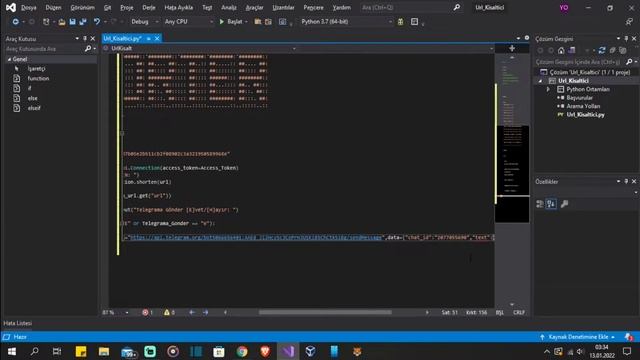640x360 pixels.
Task: Click the CRLF line ending indicator
Action: point(519,312)
